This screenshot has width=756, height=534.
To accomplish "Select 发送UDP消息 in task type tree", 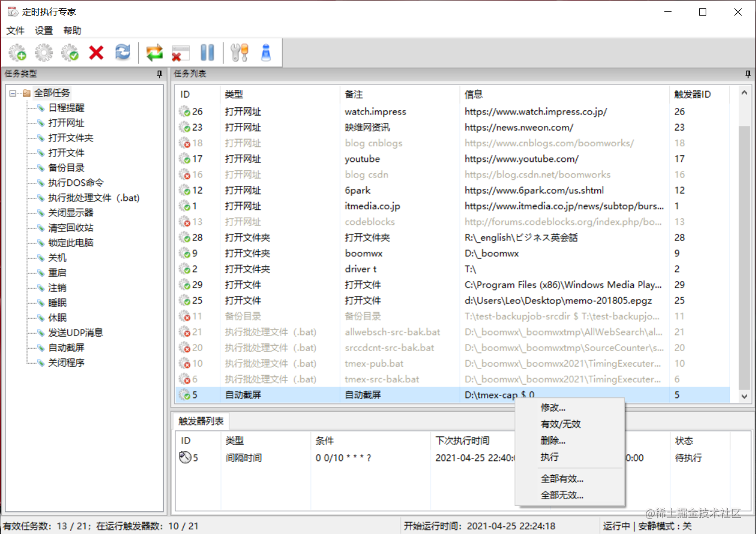I will tap(75, 333).
